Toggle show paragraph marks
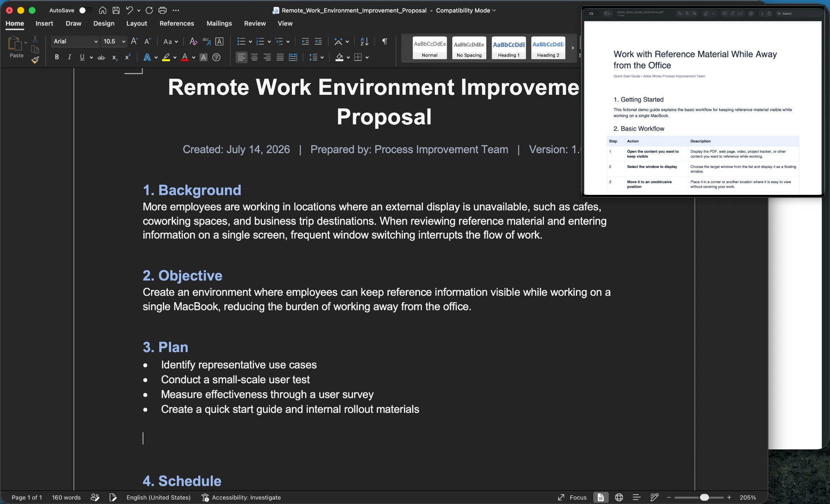830x504 pixels. click(385, 41)
